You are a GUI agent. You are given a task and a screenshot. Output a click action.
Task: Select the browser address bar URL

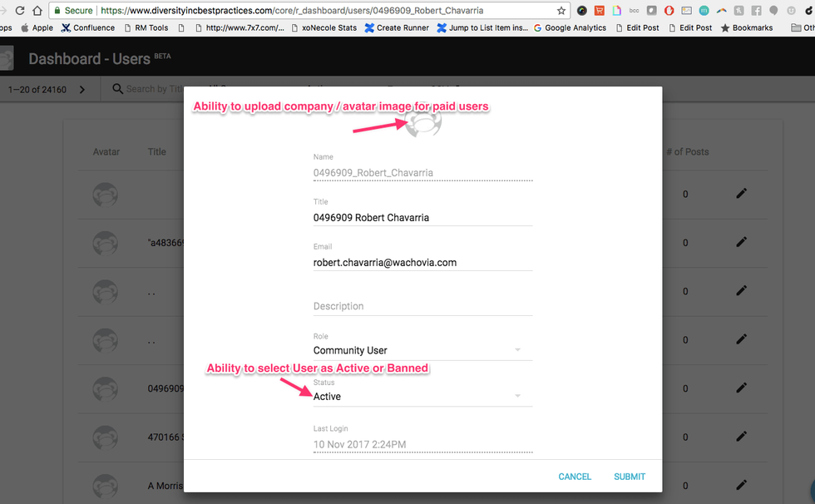291,11
